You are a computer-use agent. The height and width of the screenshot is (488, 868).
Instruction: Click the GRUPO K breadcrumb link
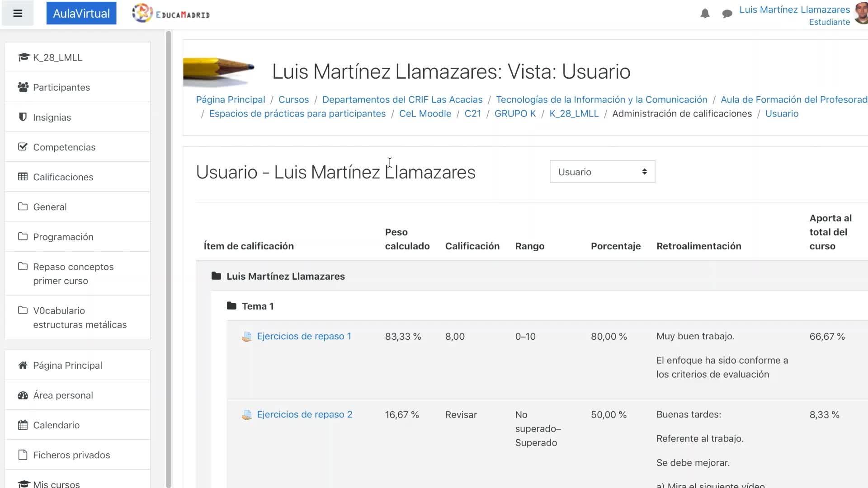point(515,113)
